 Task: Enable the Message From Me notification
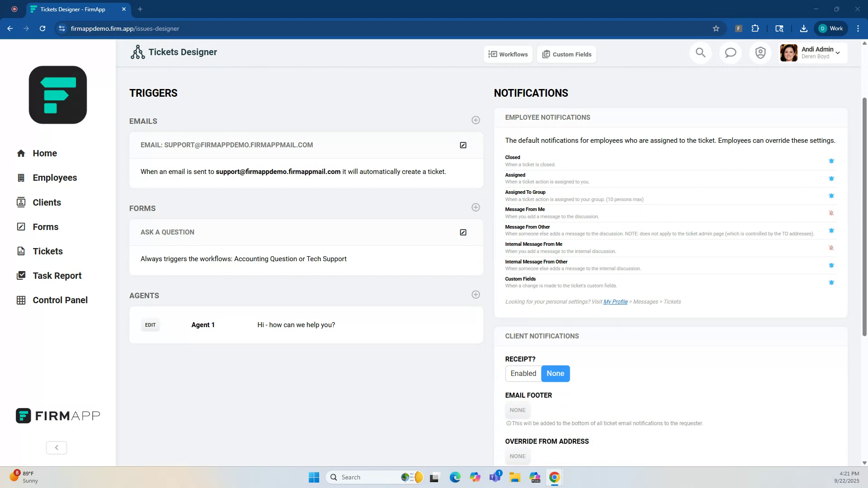(831, 213)
